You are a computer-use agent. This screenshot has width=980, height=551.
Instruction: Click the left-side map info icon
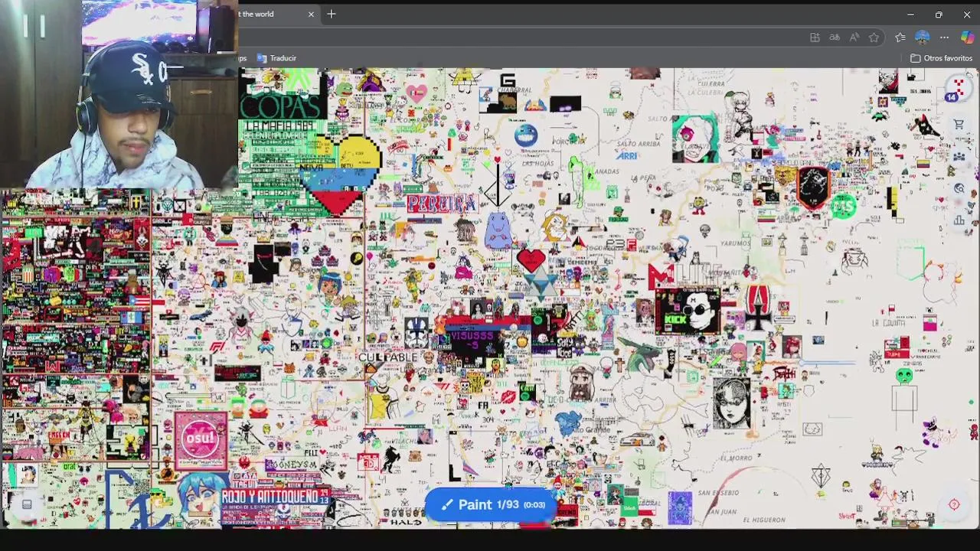(x=27, y=504)
